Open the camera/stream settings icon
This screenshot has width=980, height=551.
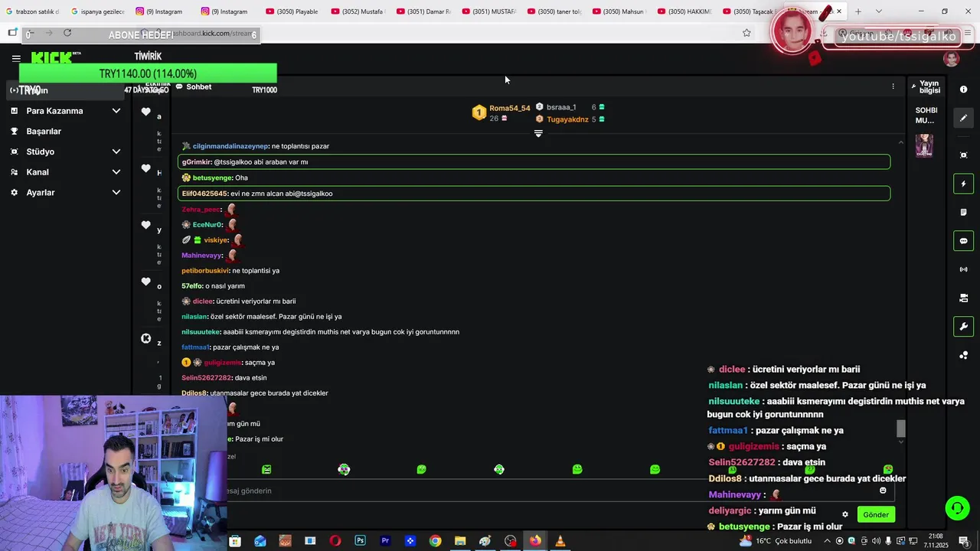[x=963, y=298]
